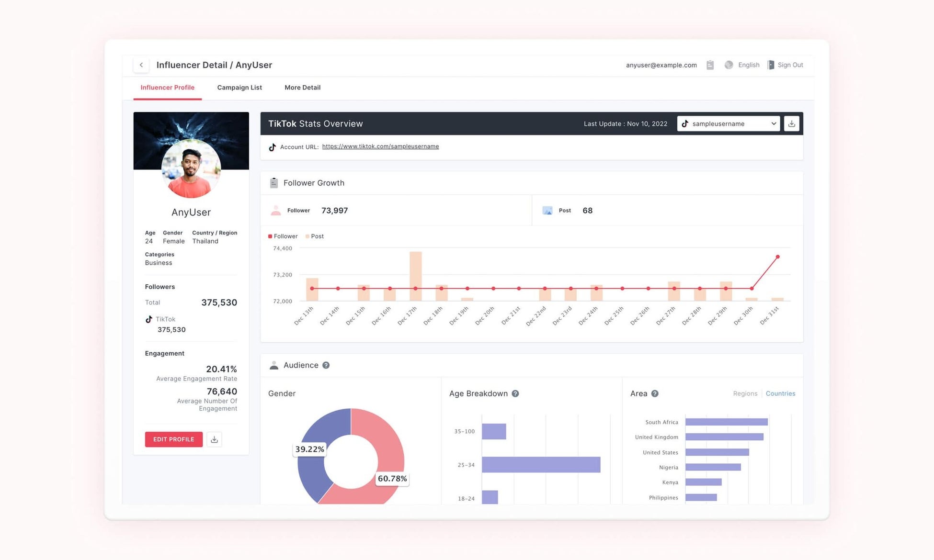934x560 pixels.
Task: Click the globe language icon
Action: click(729, 65)
